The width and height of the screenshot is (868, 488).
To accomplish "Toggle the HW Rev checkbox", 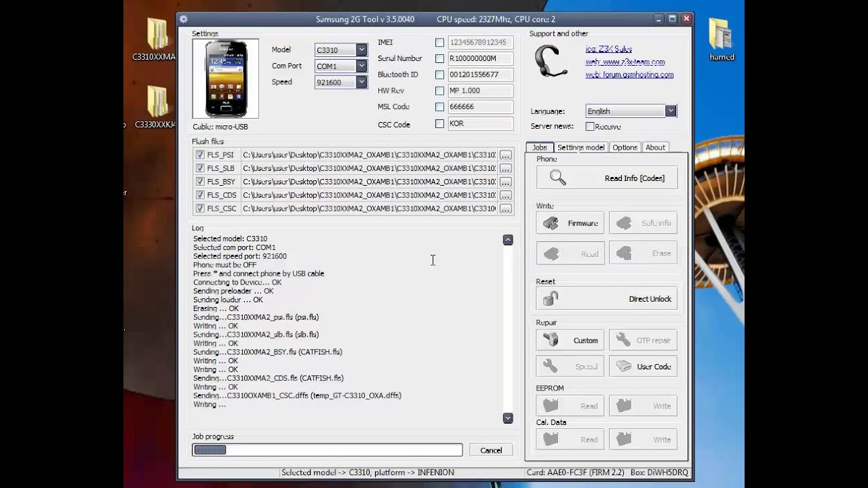I will coord(440,90).
